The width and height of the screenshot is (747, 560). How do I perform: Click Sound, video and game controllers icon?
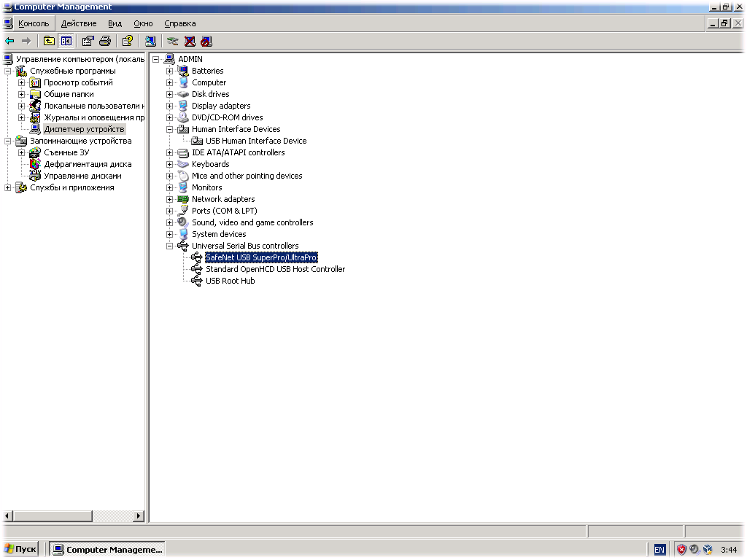(183, 222)
